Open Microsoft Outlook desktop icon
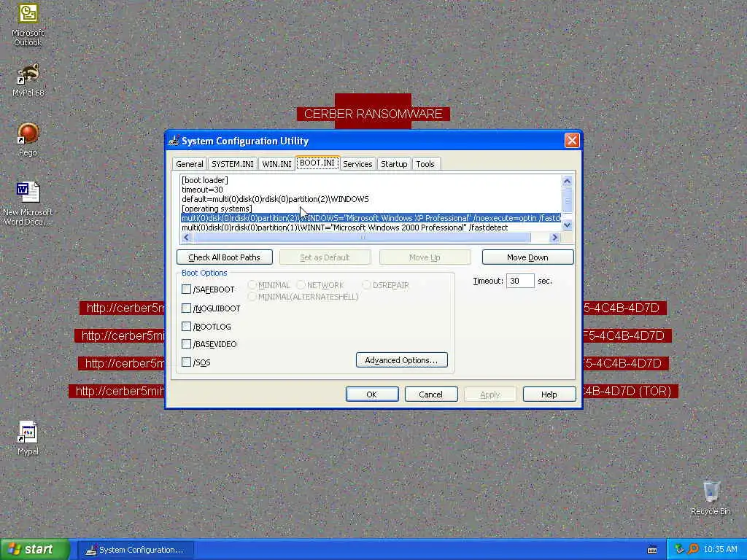 click(28, 25)
